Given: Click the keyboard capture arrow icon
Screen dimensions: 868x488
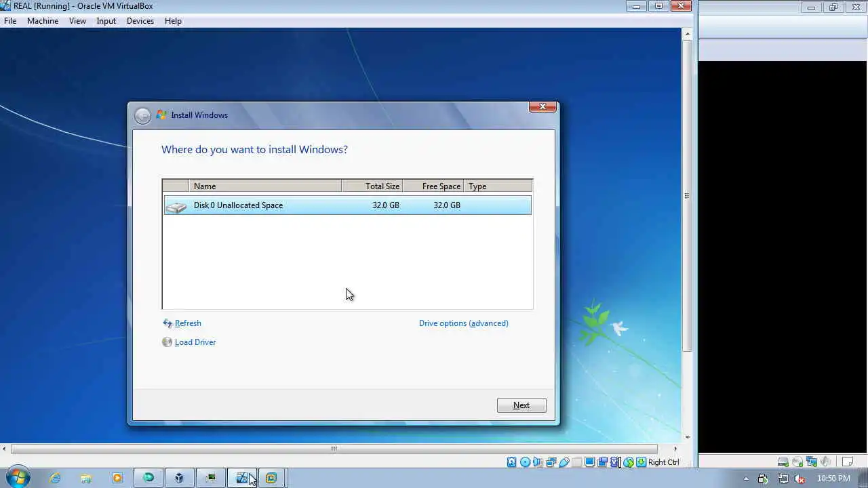Looking at the screenshot, I should (642, 462).
